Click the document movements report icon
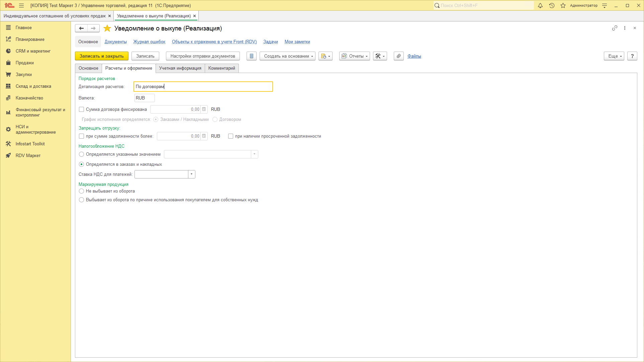Screen dimensions: 644x362 [252, 56]
